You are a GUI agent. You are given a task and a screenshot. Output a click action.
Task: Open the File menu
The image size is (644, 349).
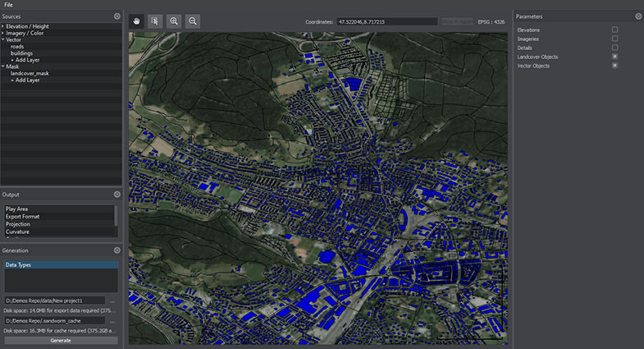tap(8, 5)
